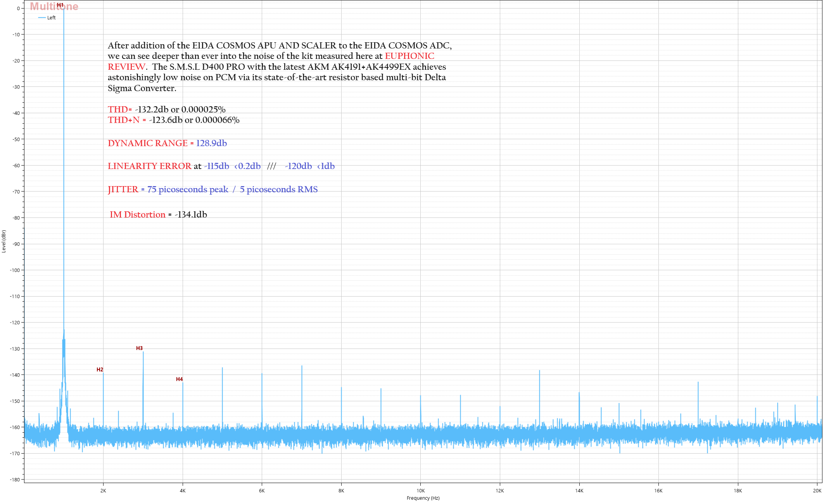824x504 pixels.
Task: Open the Frequency (Hz) axis options
Action: [422, 499]
